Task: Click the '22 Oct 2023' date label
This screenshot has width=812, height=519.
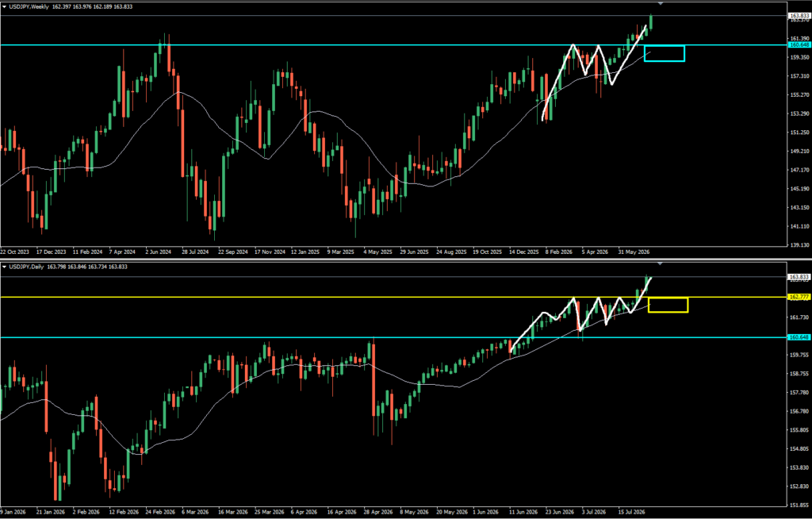Action: point(15,252)
